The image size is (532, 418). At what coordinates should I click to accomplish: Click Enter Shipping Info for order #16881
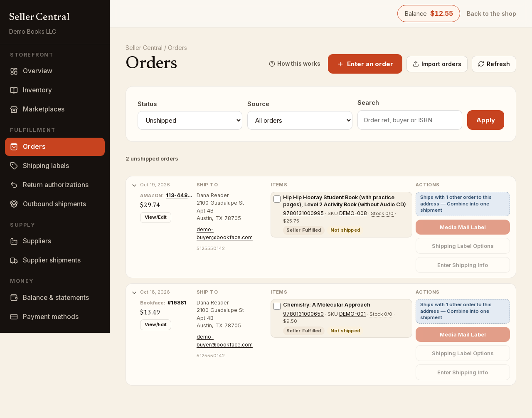(x=463, y=373)
